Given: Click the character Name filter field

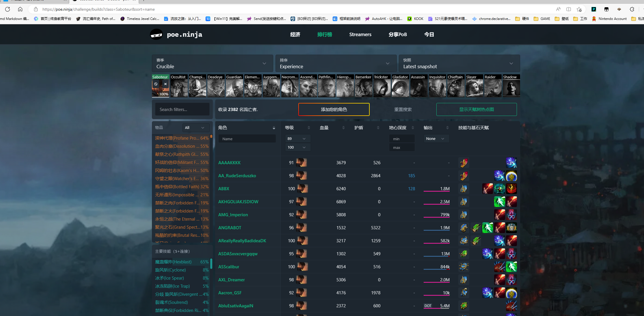Looking at the screenshot, I should 247,139.
